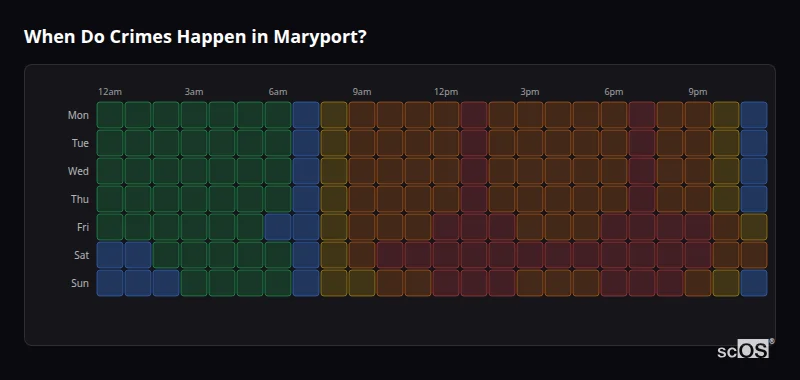Select the green Sunday 3am cell
This screenshot has width=800, height=380.
click(x=194, y=283)
